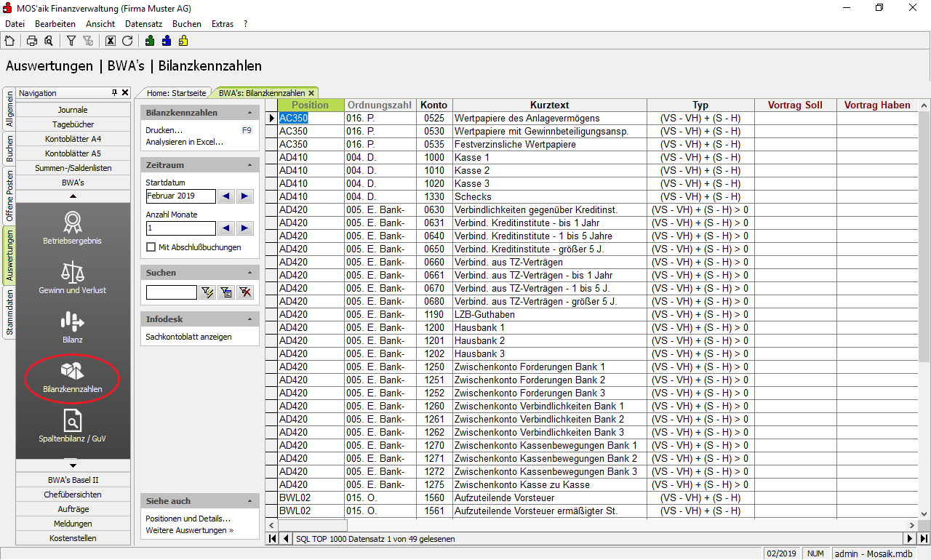The image size is (931, 560).
Task: Enable the Mit Abschlußbuchungen checkbox
Action: tap(151, 247)
